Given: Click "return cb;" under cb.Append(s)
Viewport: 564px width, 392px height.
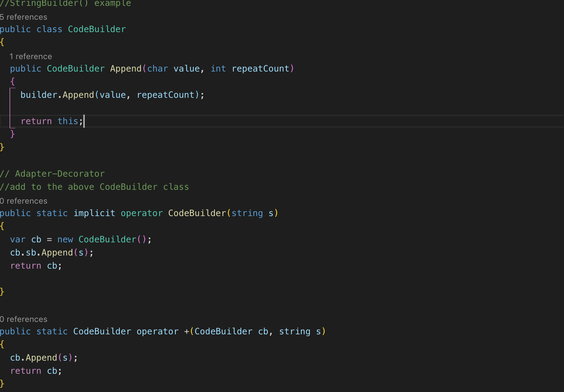Looking at the screenshot, I should pyautogui.click(x=36, y=371).
